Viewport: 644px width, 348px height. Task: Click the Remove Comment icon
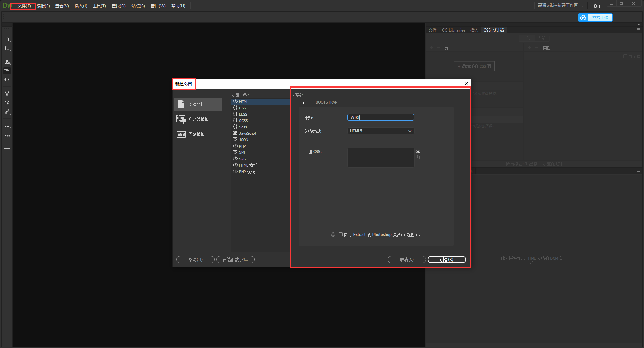[x=7, y=135]
